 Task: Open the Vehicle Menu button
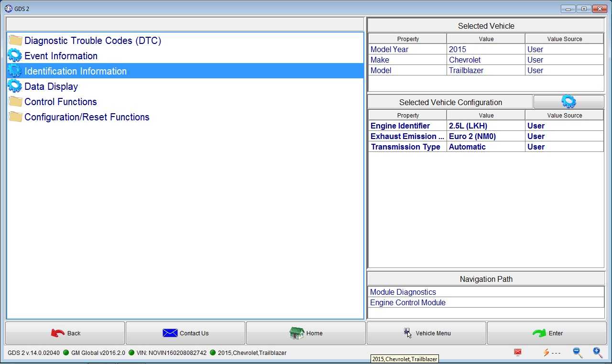pos(426,333)
